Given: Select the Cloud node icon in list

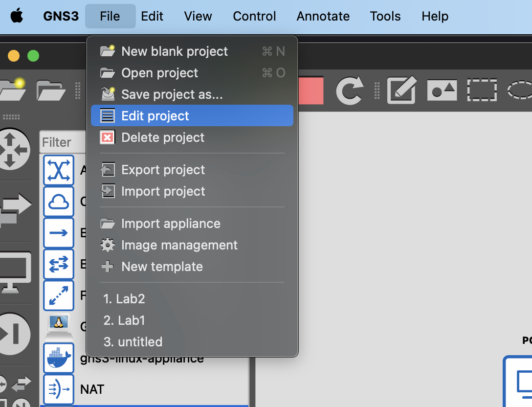Looking at the screenshot, I should [x=59, y=202].
